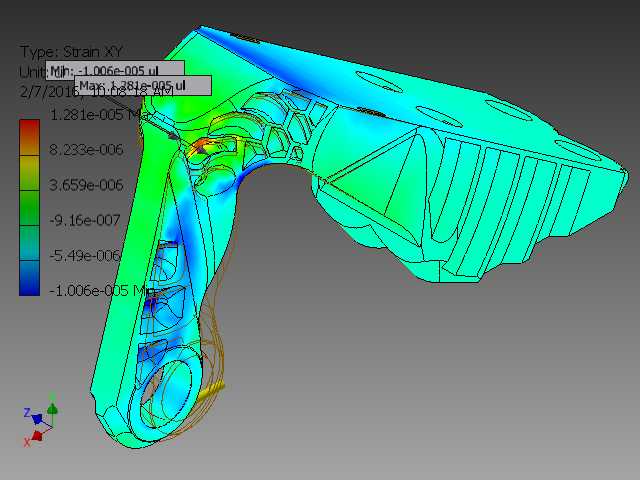Click the legend maximum value 1.281e-005 Max
Screen dimensions: 640x480
pyautogui.click(x=98, y=115)
